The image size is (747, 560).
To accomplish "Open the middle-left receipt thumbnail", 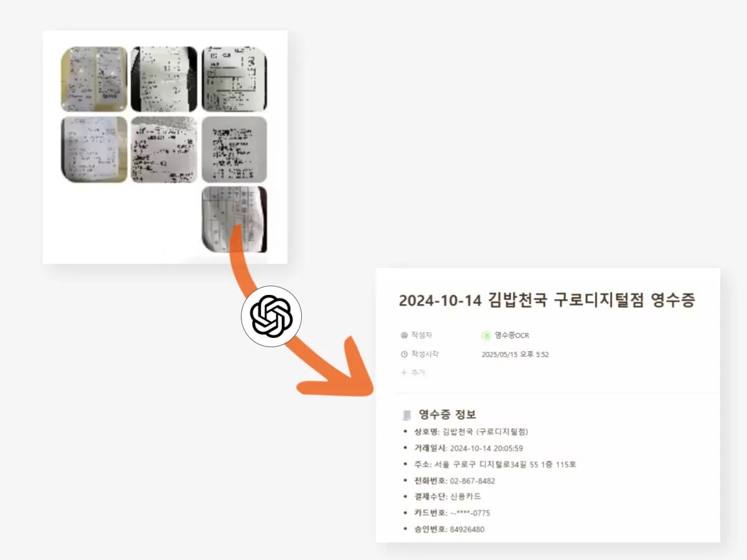I will [x=94, y=149].
